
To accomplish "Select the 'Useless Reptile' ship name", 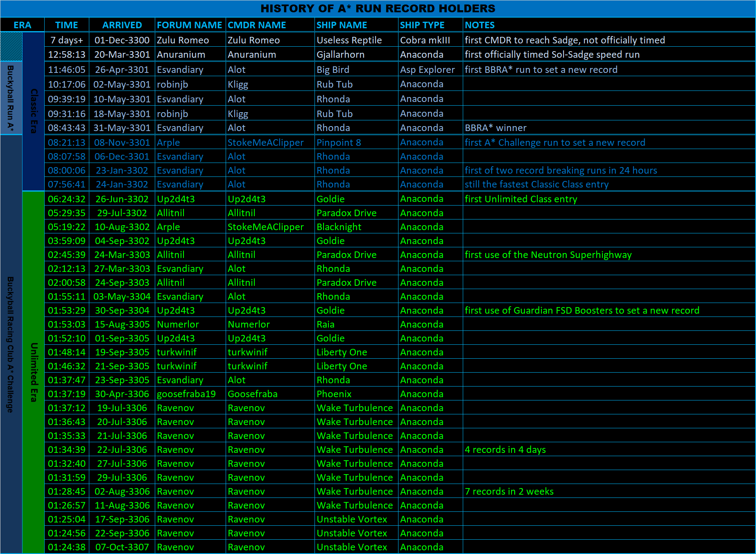I will [349, 40].
